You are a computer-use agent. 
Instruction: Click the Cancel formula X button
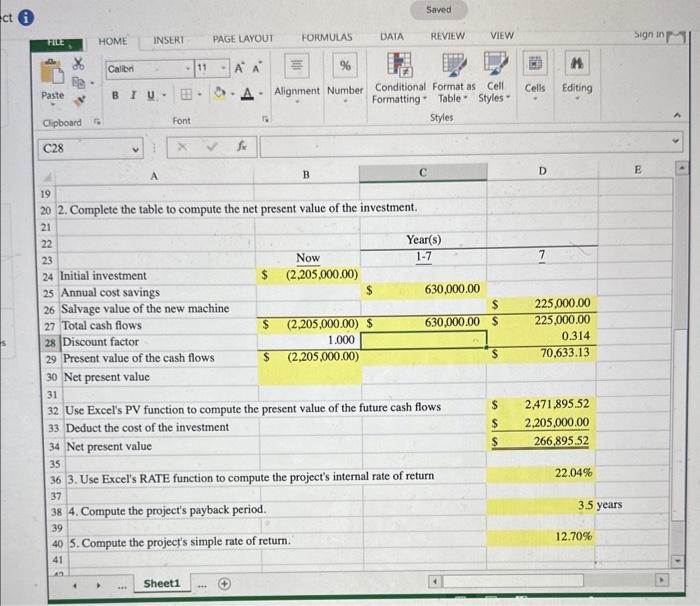point(182,146)
